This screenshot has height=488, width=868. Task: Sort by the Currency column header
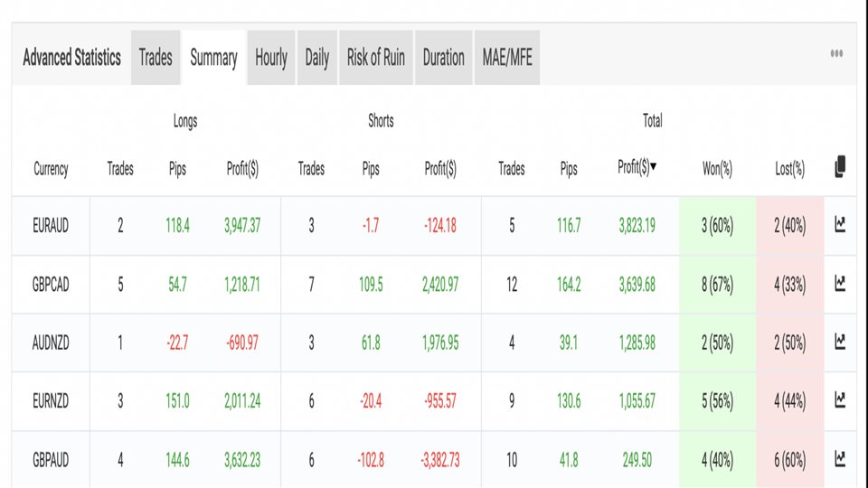[51, 169]
